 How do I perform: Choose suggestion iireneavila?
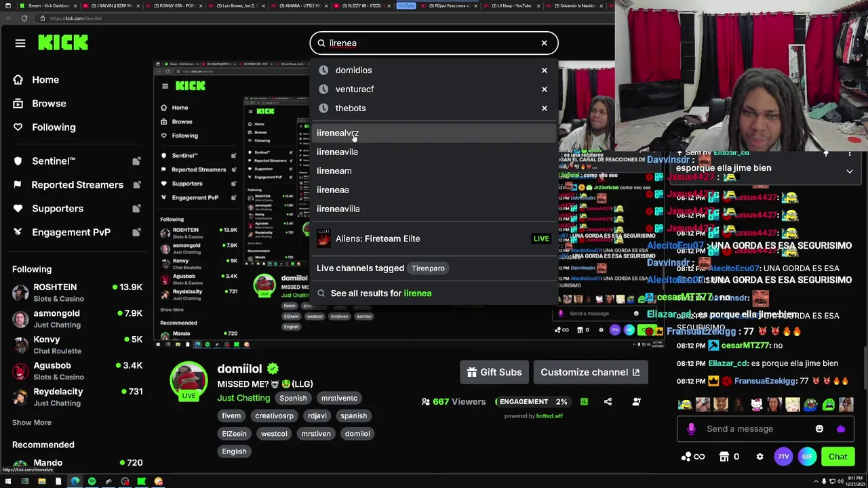coord(434,152)
